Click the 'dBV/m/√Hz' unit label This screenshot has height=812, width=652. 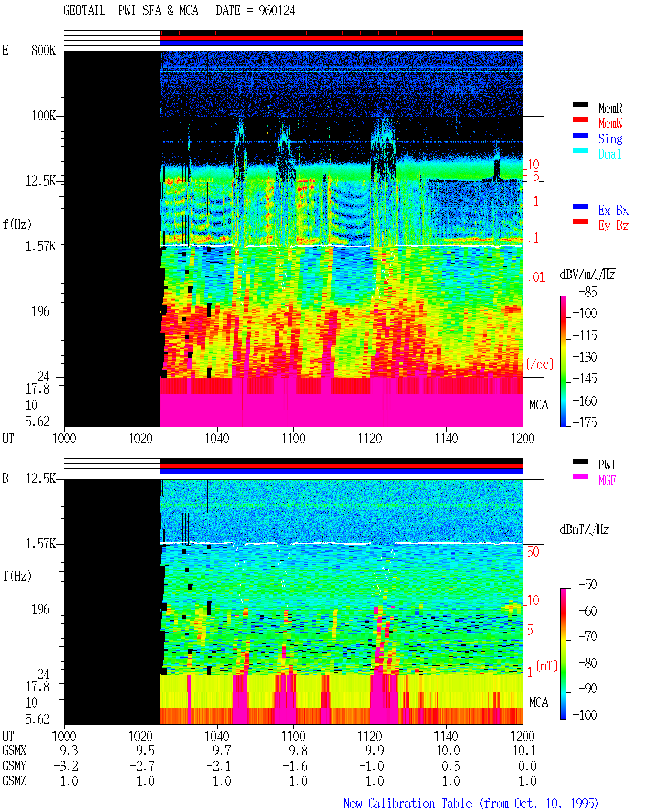click(x=588, y=274)
